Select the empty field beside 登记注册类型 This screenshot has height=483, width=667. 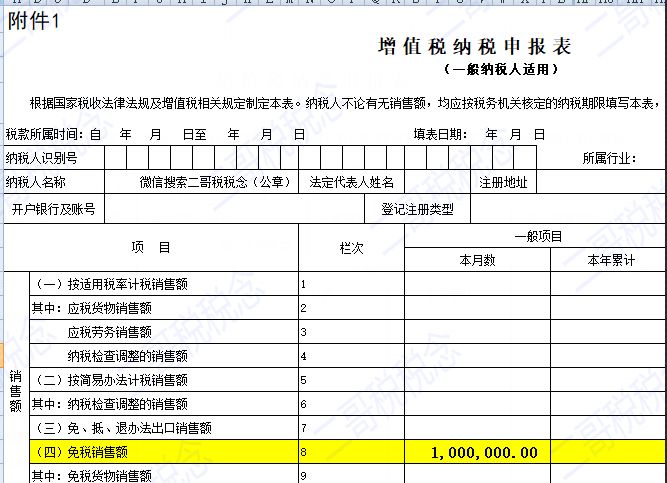(x=568, y=209)
